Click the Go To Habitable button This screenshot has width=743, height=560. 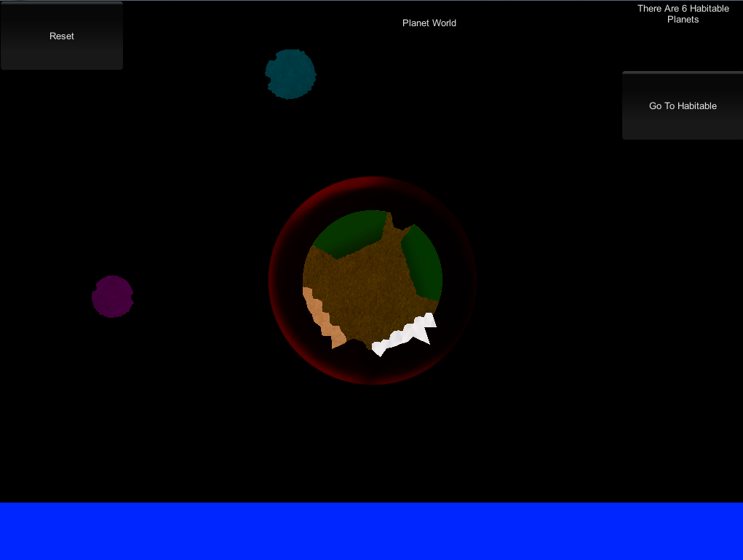pos(683,105)
